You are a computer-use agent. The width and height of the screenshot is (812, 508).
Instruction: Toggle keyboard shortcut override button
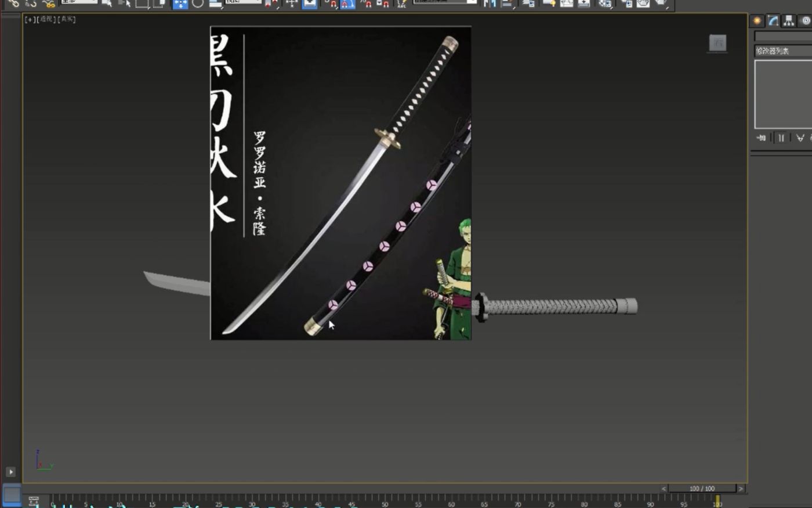pyautogui.click(x=309, y=3)
